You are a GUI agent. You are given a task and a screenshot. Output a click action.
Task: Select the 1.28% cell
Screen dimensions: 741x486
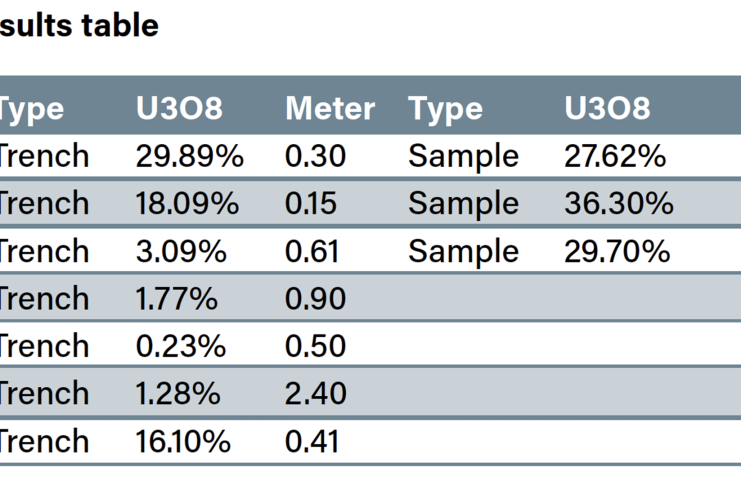coord(178,394)
